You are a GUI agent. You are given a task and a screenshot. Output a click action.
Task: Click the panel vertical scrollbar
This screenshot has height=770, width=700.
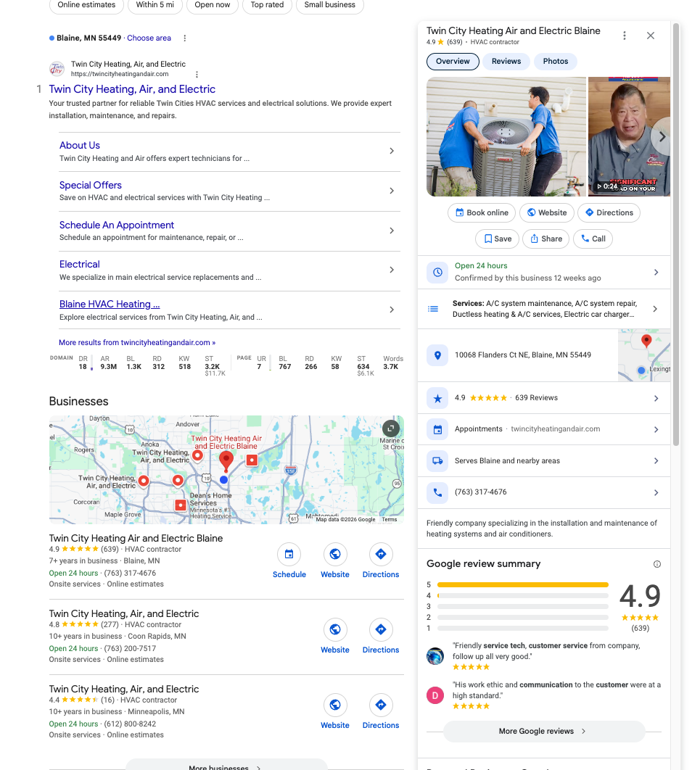tap(676, 235)
